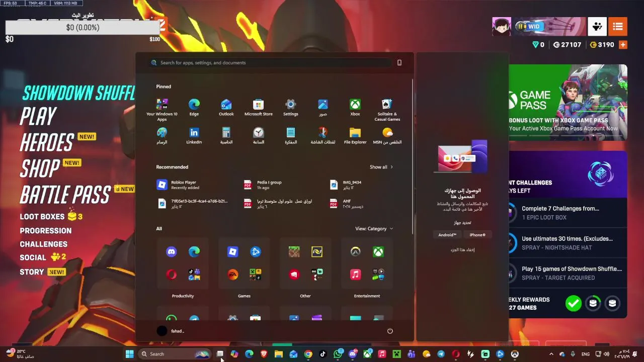Open the orange Overwatch main menu icon
644x362 pixels.
(x=618, y=27)
